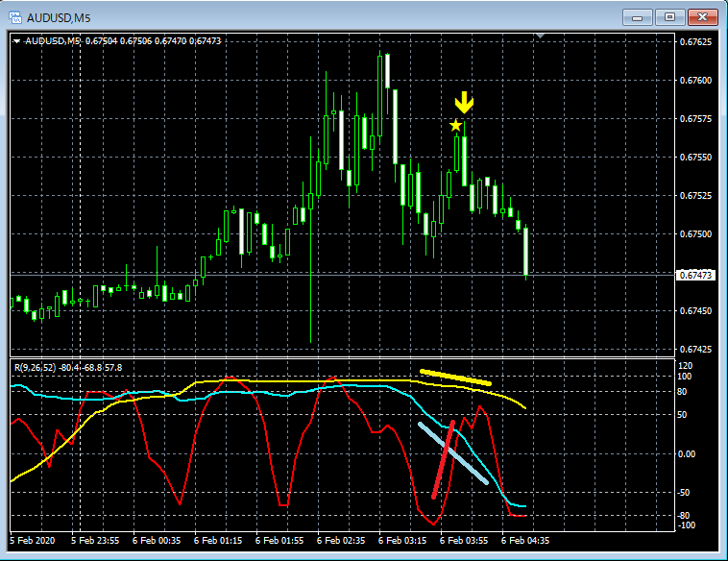Click time label 5 Feb 23:55
Viewport: 728px width, 561px height.
95,541
